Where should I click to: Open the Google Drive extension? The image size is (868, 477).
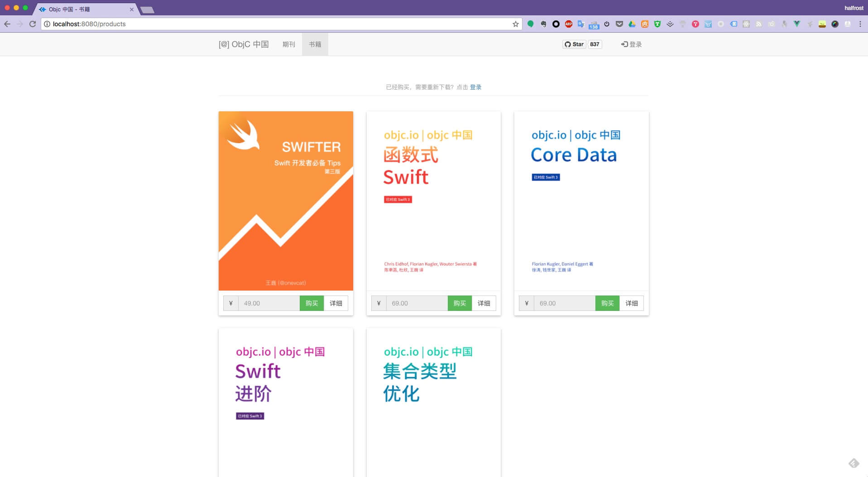pyautogui.click(x=632, y=24)
